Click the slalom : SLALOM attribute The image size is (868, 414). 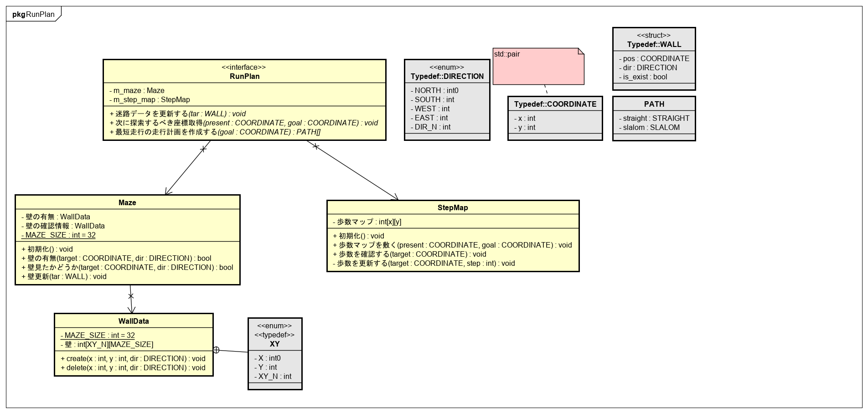coord(649,127)
